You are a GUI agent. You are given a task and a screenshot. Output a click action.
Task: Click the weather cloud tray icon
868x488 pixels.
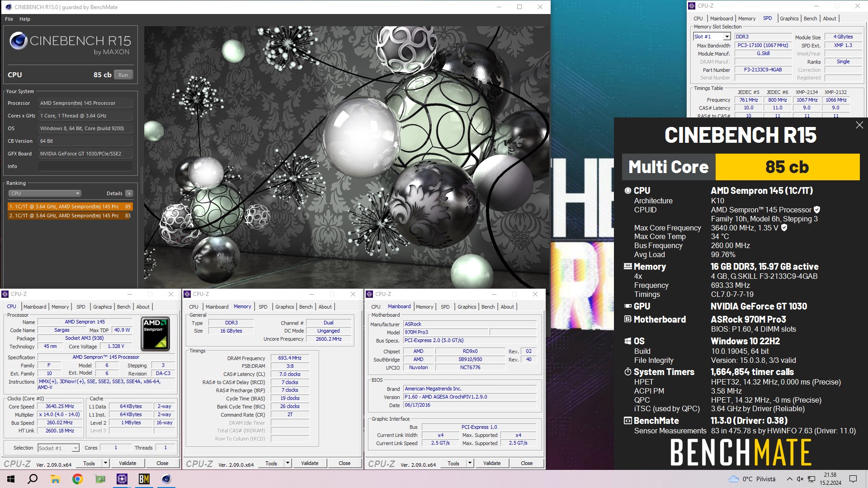[733, 479]
